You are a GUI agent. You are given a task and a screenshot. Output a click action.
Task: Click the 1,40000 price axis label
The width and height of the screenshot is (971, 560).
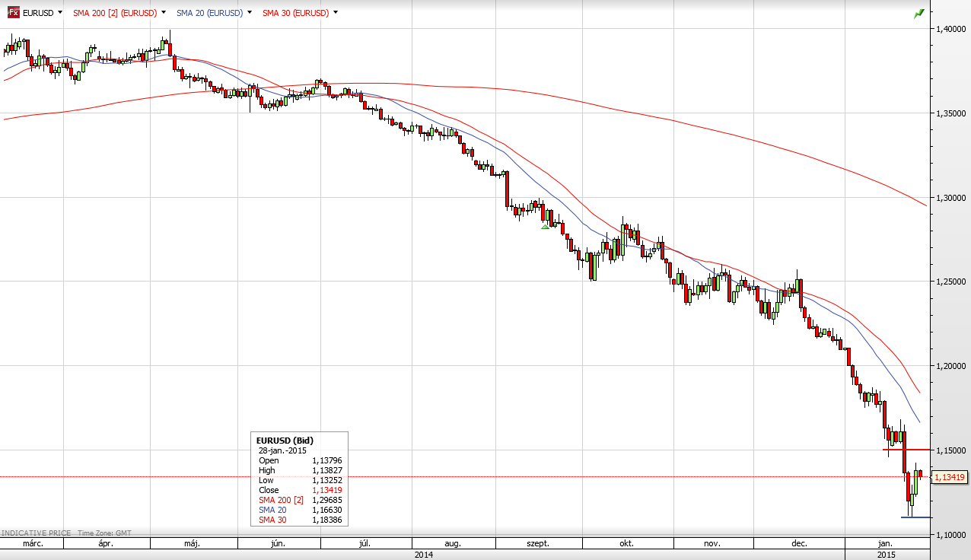coord(951,29)
